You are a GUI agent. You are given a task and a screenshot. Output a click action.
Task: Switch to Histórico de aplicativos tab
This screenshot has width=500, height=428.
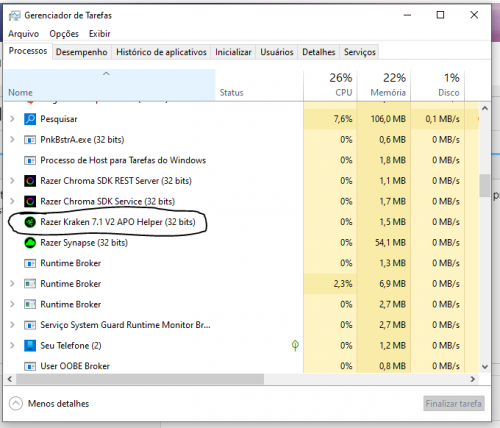pyautogui.click(x=161, y=52)
